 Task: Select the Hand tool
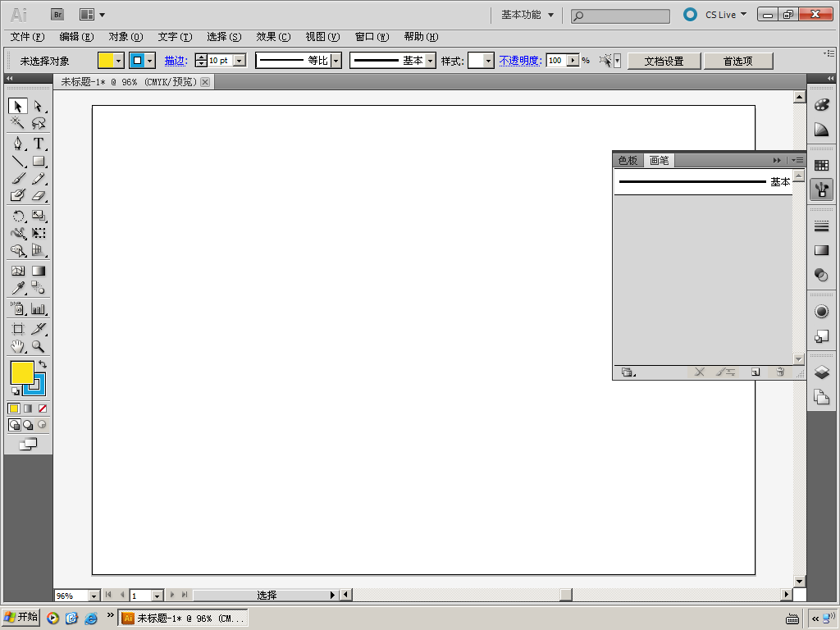click(18, 347)
